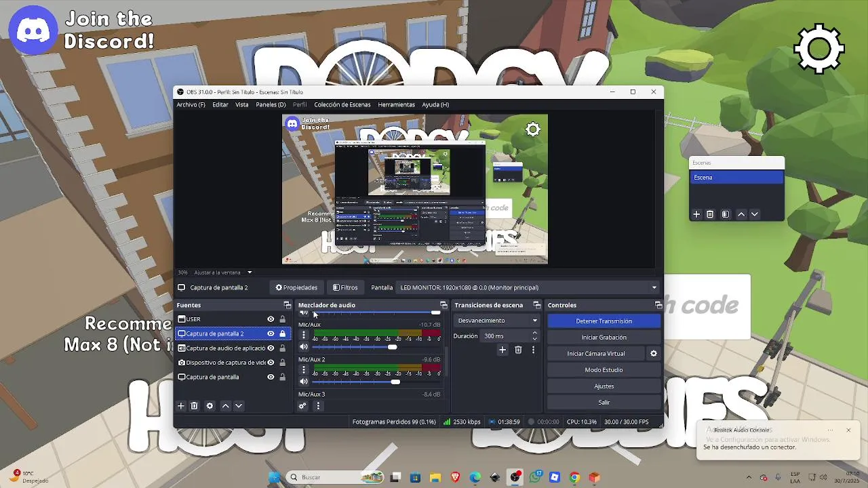The width and height of the screenshot is (868, 488).
Task: Open the Ayuda menu
Action: [x=435, y=105]
